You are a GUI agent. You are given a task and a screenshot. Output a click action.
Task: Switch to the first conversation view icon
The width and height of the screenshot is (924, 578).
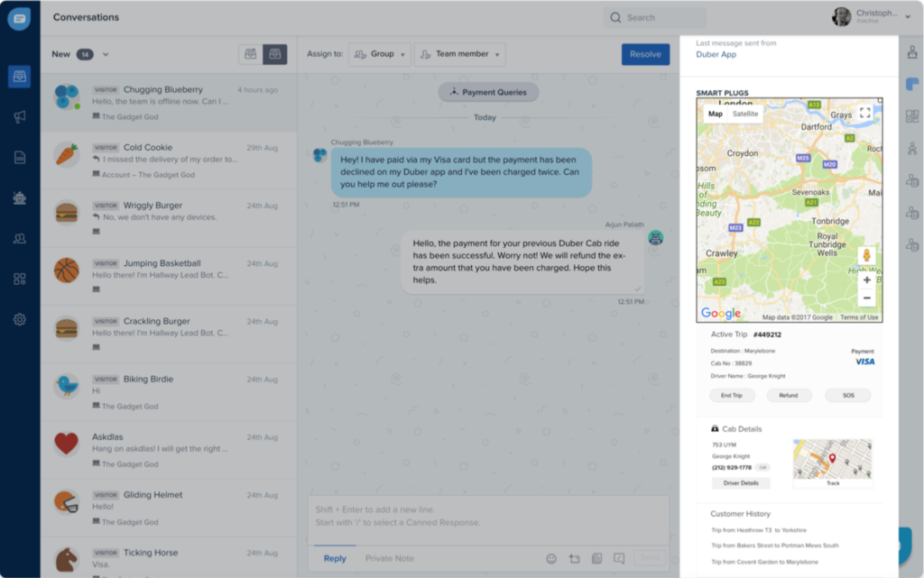coord(251,54)
